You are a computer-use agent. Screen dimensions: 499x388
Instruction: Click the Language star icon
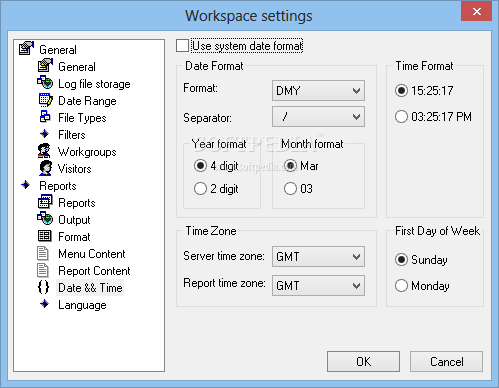[x=44, y=304]
